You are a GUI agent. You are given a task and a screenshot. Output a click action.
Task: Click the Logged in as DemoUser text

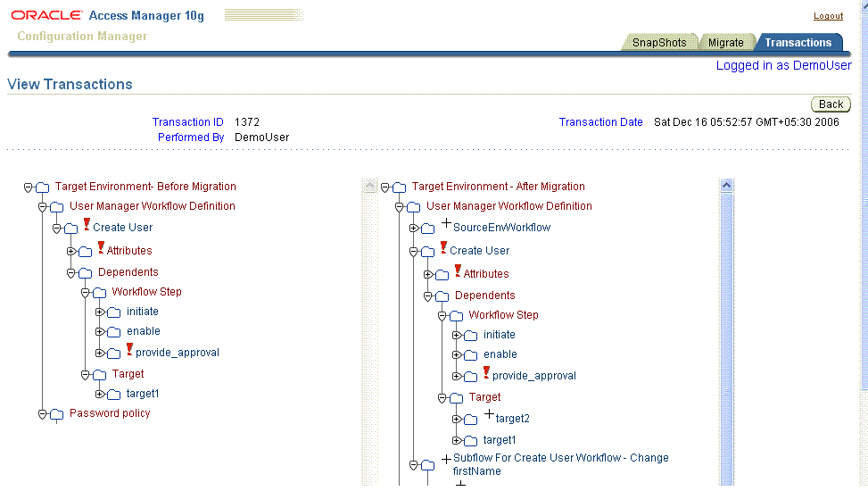783,65
